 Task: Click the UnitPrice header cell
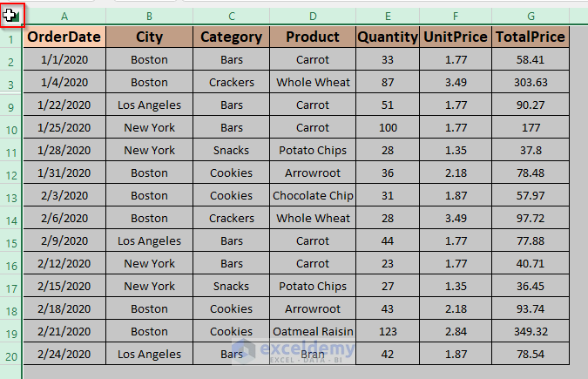tap(456, 37)
